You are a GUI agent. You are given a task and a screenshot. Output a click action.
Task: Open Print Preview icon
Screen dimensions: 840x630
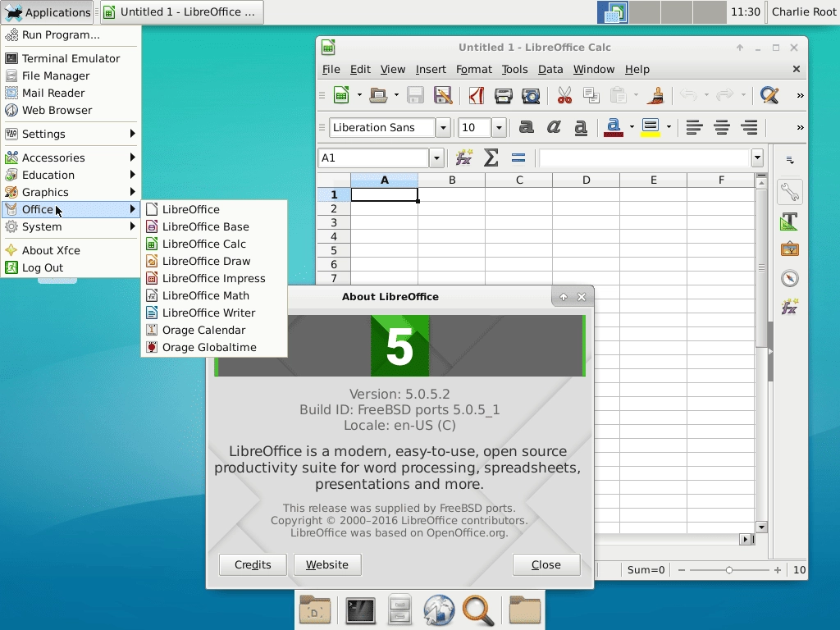[531, 95]
